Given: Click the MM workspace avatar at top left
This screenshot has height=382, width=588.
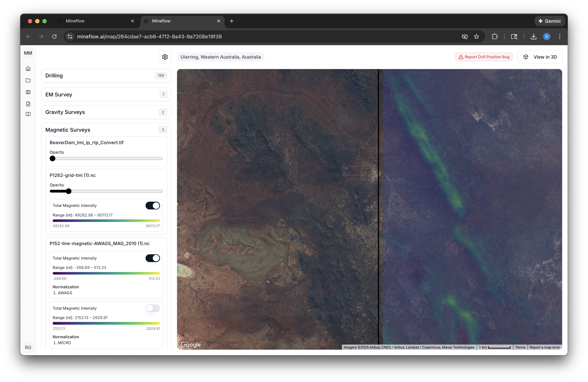Looking at the screenshot, I should click(28, 53).
